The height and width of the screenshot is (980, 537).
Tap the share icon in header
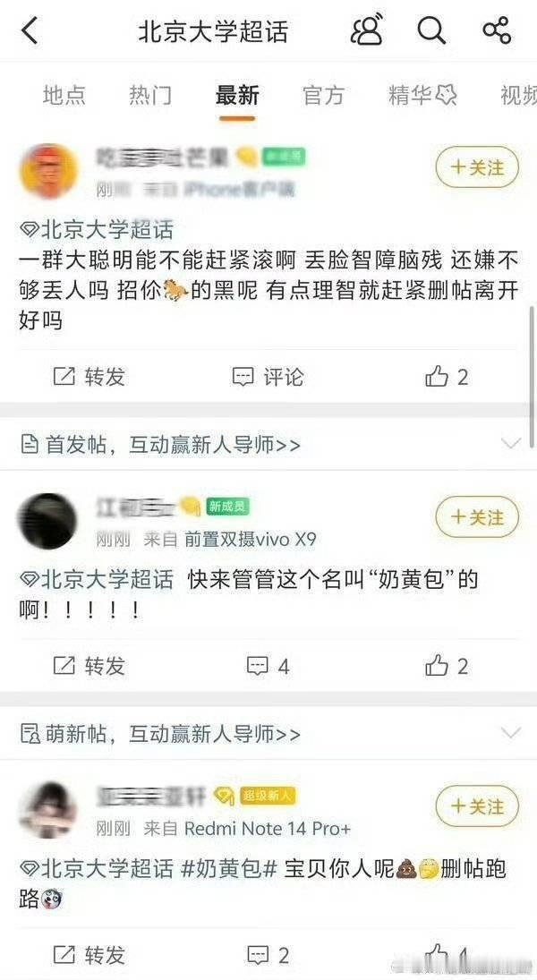coord(497,30)
